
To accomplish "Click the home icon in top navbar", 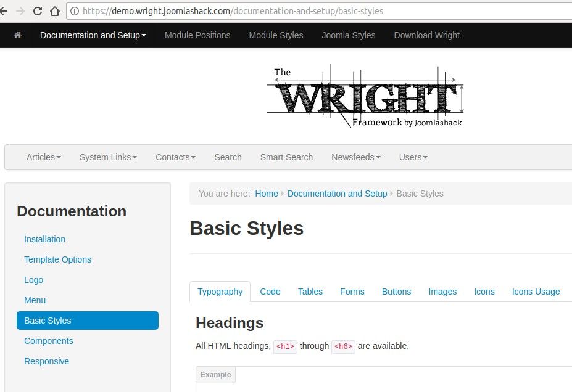I will tap(17, 35).
